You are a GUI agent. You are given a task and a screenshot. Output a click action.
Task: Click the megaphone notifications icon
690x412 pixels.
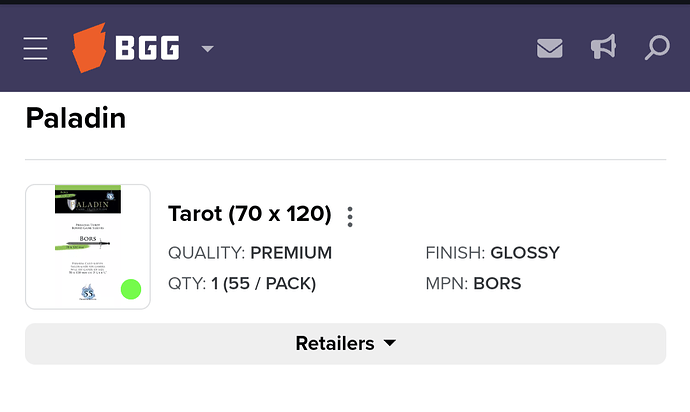(x=603, y=48)
